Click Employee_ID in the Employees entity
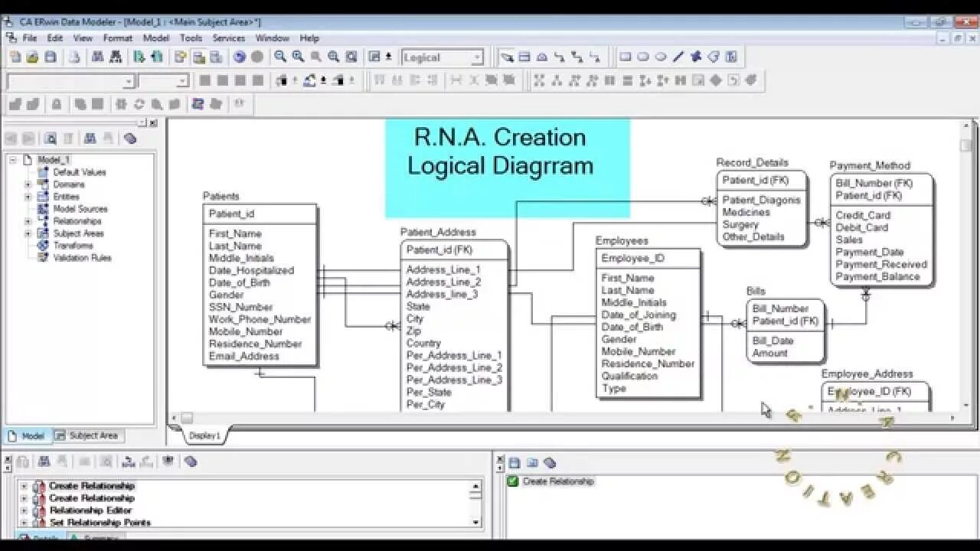Image resolution: width=980 pixels, height=551 pixels. [633, 258]
